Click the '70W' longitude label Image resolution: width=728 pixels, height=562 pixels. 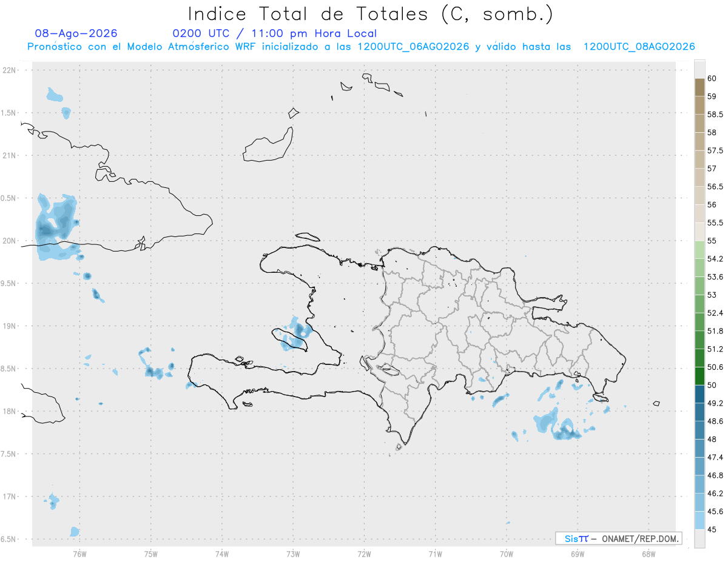(x=507, y=554)
